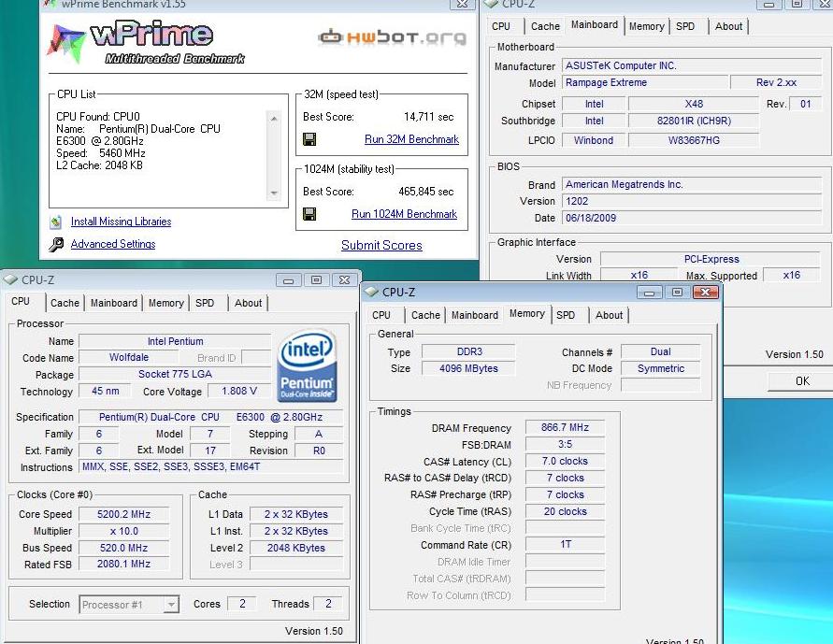Click the Submit Scores link
This screenshot has height=644, width=833.
click(382, 245)
